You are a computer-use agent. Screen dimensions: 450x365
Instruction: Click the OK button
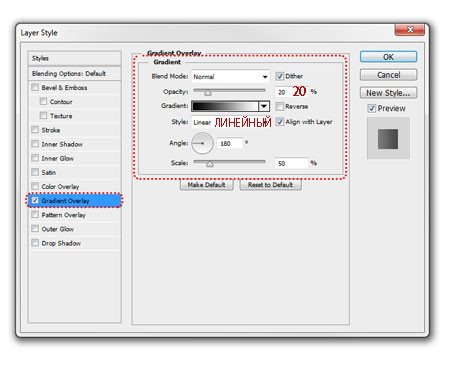pos(388,57)
